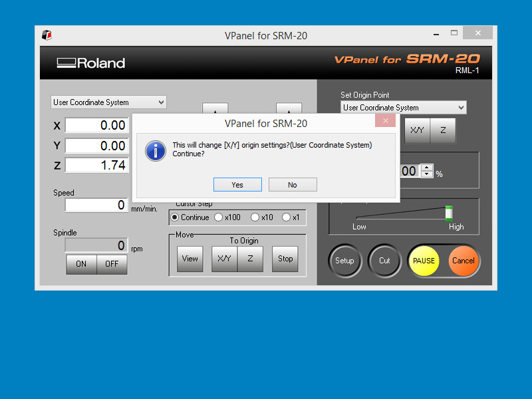
Task: Close the VPanel for SRM-20 window
Action: (477, 33)
